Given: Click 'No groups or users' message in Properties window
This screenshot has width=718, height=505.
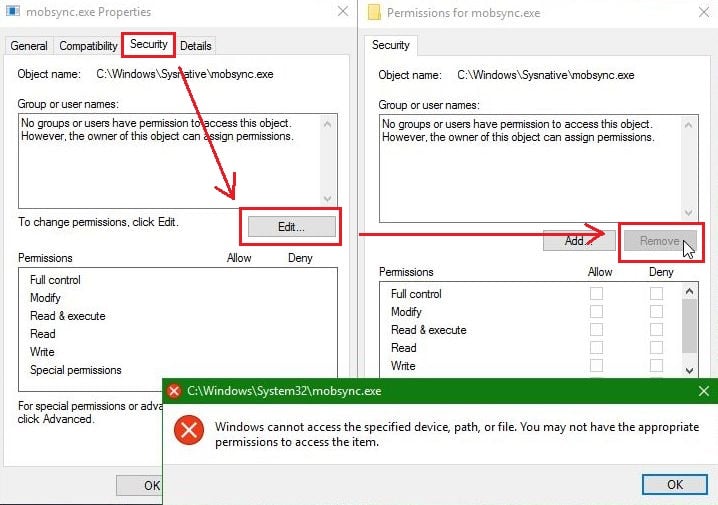Looking at the screenshot, I should 157,130.
